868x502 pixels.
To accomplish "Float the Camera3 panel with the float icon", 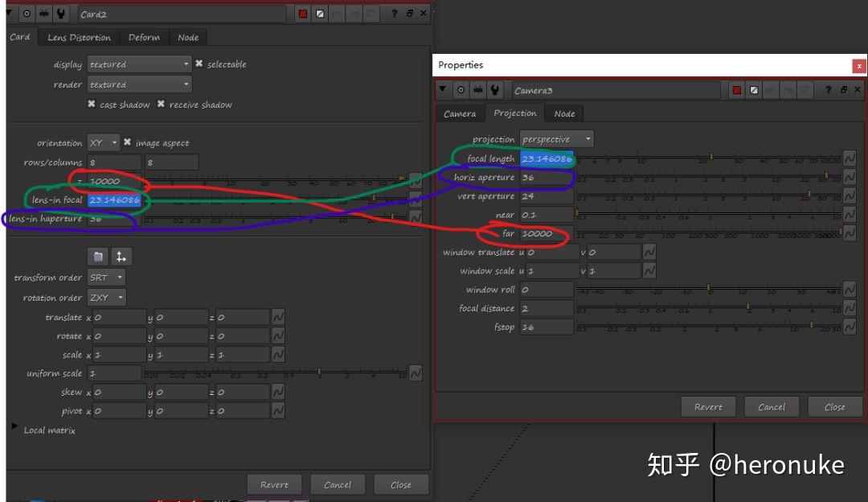I will 844,90.
